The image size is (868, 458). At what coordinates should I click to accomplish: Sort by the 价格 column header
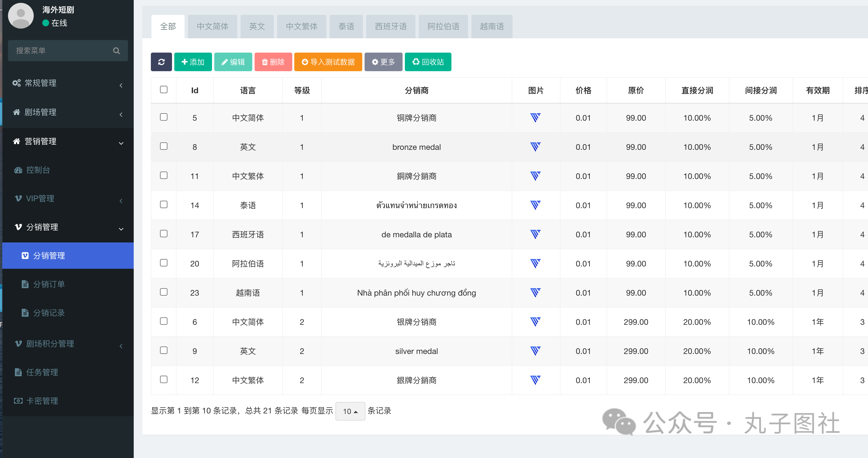583,90
